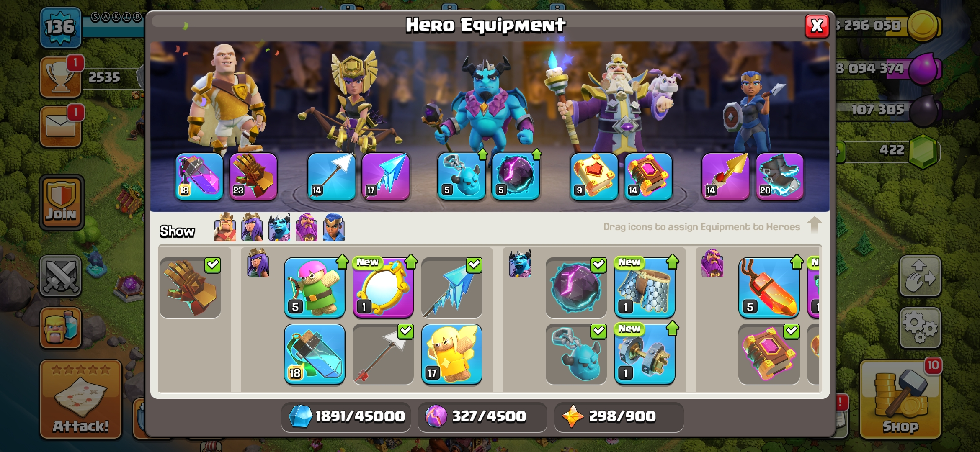Choose the Archer Puppet level 5 tile
The height and width of the screenshot is (452, 980).
click(315, 288)
